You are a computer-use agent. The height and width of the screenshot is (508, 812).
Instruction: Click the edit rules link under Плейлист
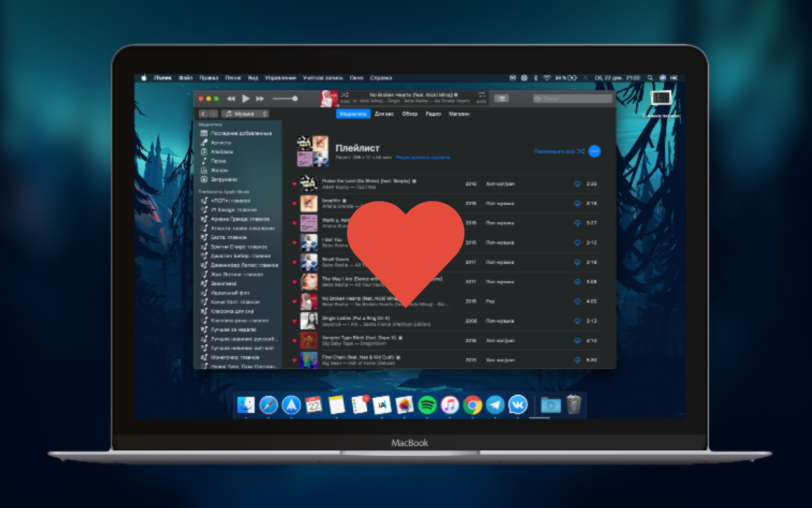coord(422,157)
